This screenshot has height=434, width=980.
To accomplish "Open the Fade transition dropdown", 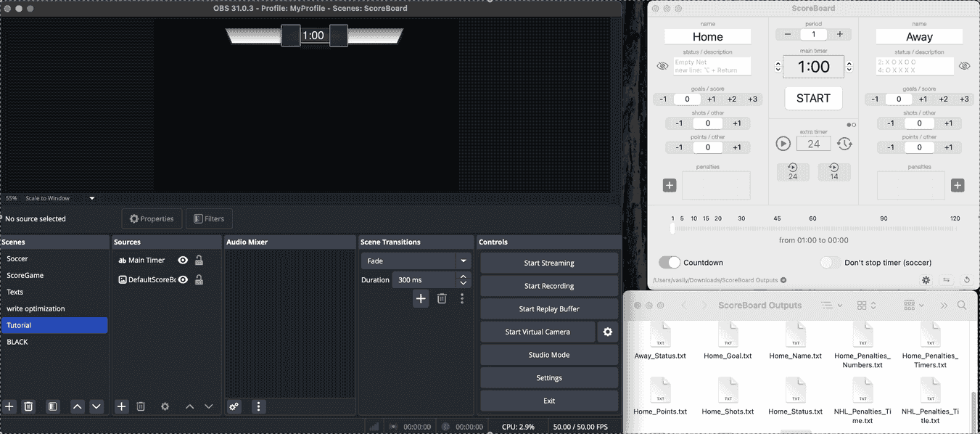I will point(416,261).
